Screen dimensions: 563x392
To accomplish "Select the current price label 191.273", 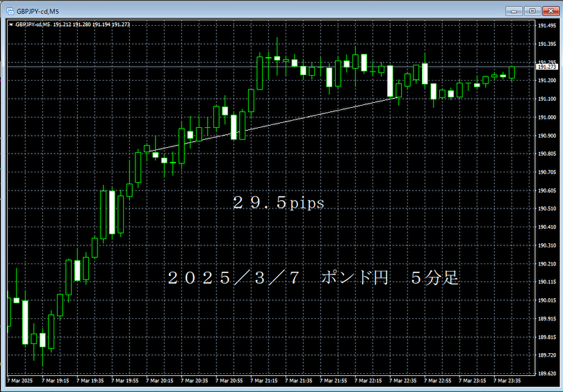I will pos(547,67).
